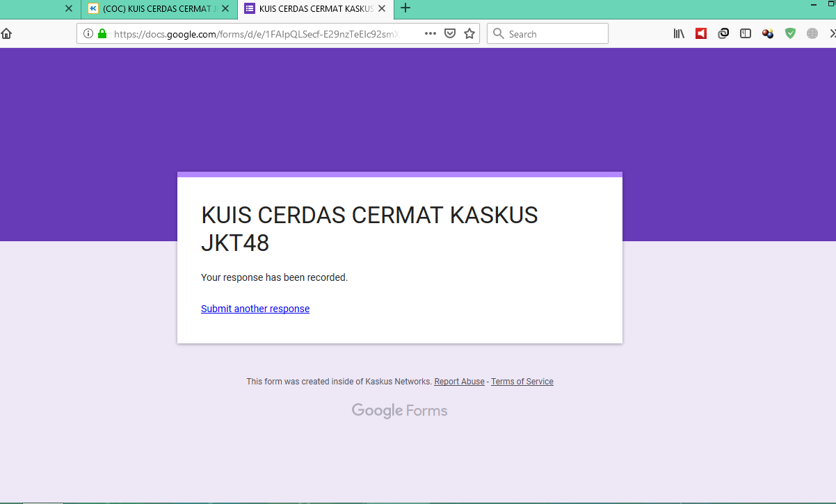Click the green shield protection icon

coord(790,33)
